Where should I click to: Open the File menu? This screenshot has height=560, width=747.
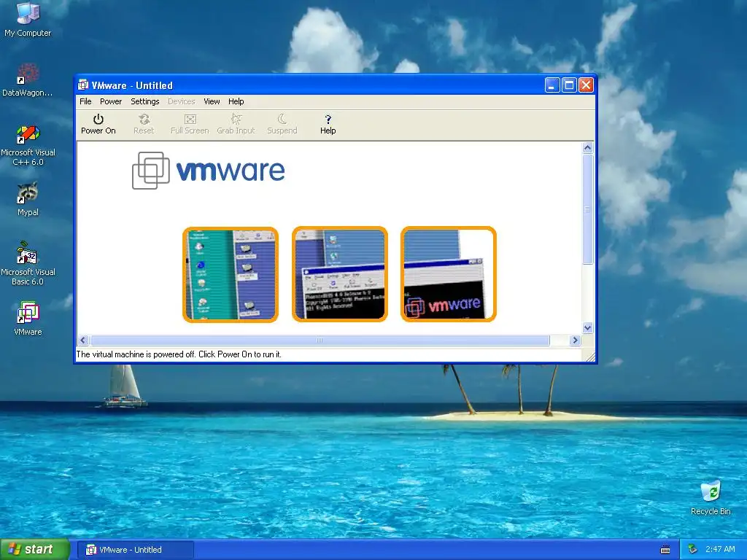[x=86, y=101]
